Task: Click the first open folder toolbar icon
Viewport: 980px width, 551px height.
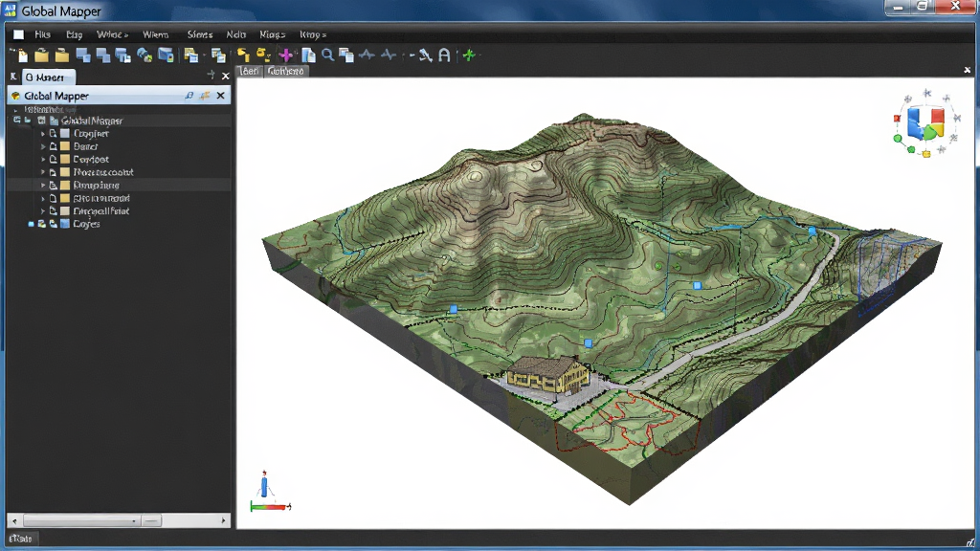Action: tap(41, 55)
